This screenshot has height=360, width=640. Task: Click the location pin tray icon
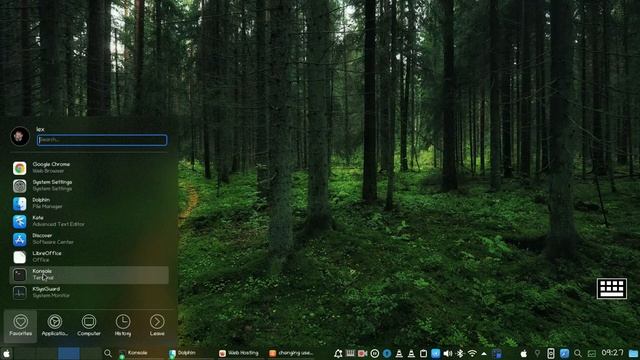pyautogui.click(x=538, y=353)
